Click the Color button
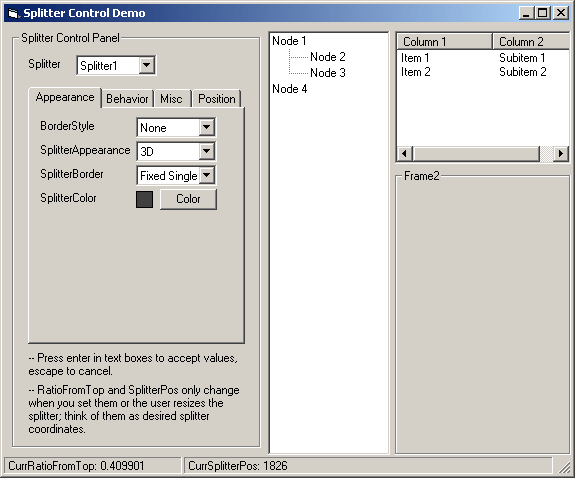Image resolution: width=575 pixels, height=478 pixels. (x=188, y=199)
